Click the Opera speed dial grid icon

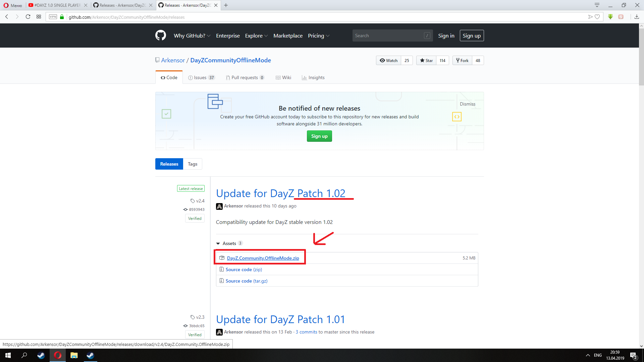point(39,17)
